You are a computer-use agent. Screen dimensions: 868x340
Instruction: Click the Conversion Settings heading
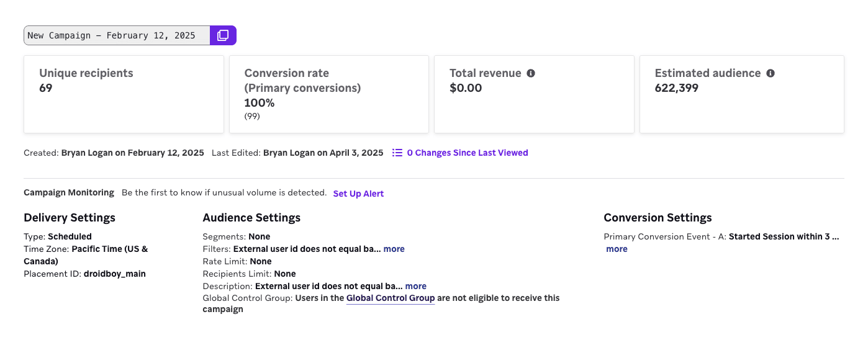658,218
